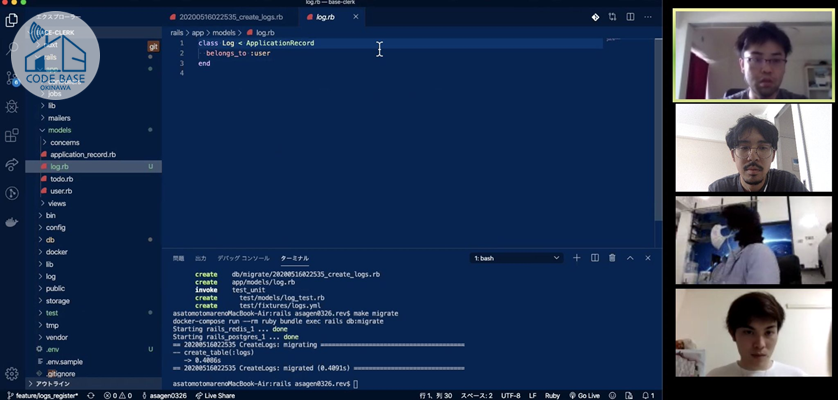This screenshot has width=838, height=400.
Task: Maximize the terminal panel with chevron up
Action: click(x=630, y=258)
